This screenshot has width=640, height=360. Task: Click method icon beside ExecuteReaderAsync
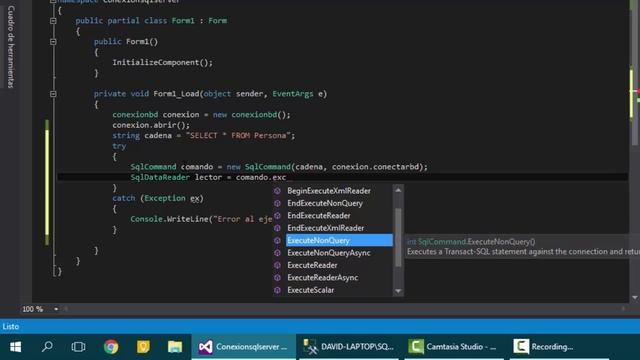[277, 278]
